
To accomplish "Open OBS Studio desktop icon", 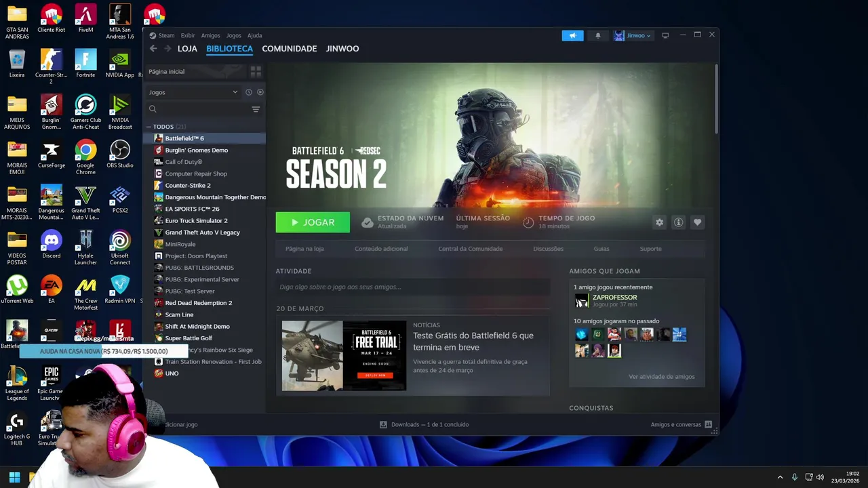I will (120, 154).
